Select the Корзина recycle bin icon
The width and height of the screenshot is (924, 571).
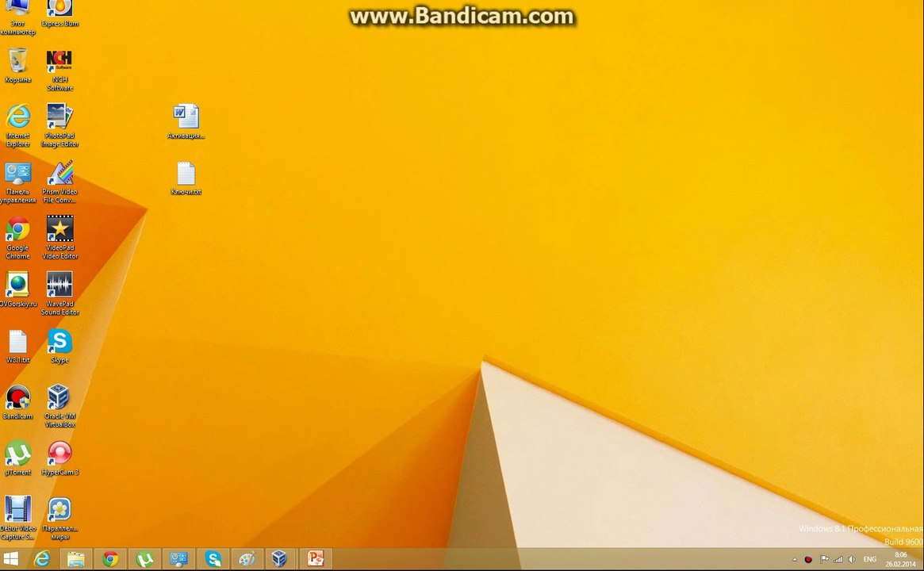[17, 65]
